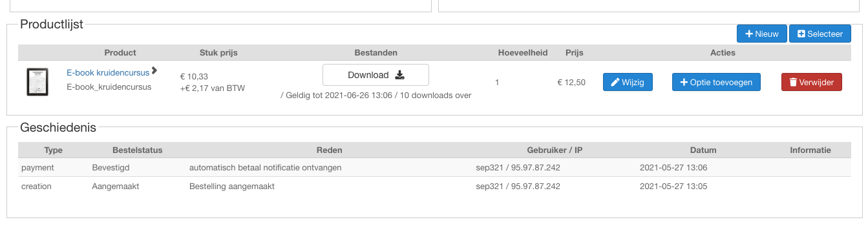Remove product with Verwijder button
Screen dimensions: 868x233
point(812,82)
